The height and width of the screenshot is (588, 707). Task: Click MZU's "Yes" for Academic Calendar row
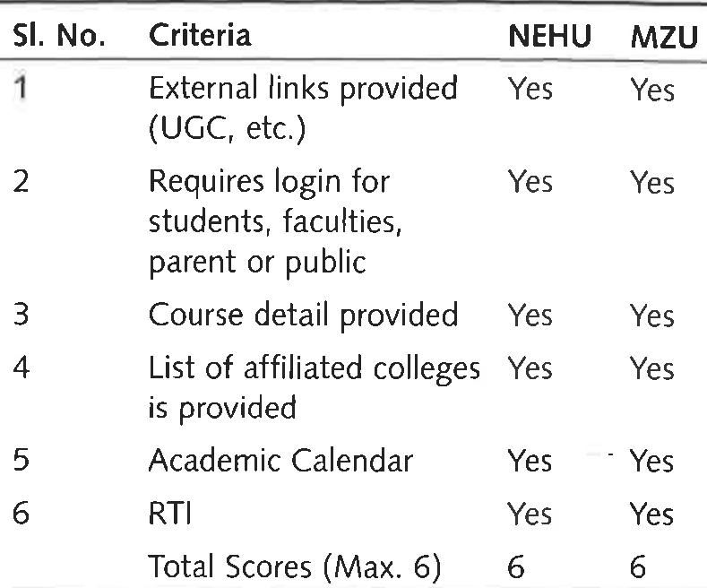[x=651, y=462]
